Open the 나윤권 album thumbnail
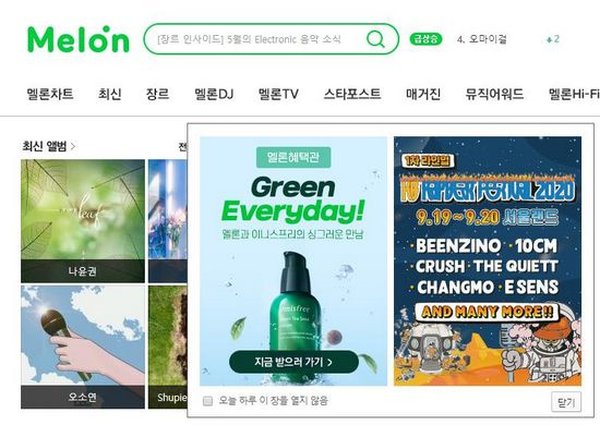The image size is (600, 425). pyautogui.click(x=83, y=221)
